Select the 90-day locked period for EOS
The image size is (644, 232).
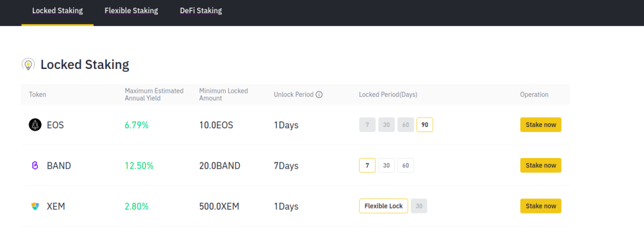(425, 125)
